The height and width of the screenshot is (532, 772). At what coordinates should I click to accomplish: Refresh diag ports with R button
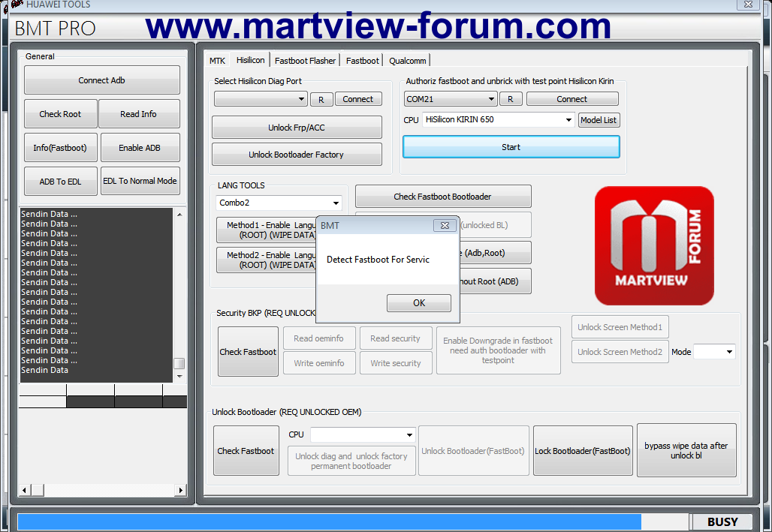321,99
